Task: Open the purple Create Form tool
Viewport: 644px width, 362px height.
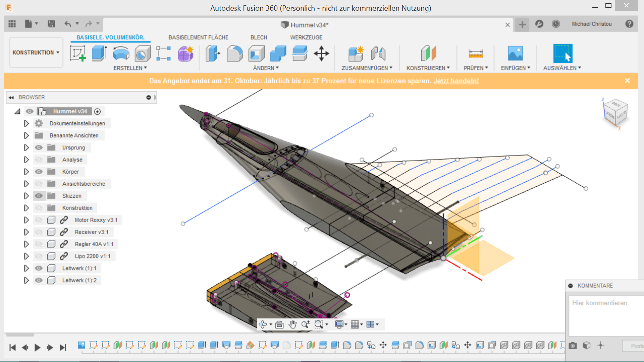Action: click(x=185, y=54)
